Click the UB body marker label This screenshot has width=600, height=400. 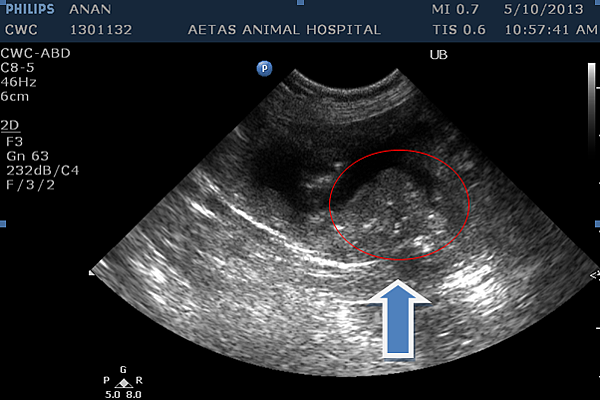click(439, 55)
